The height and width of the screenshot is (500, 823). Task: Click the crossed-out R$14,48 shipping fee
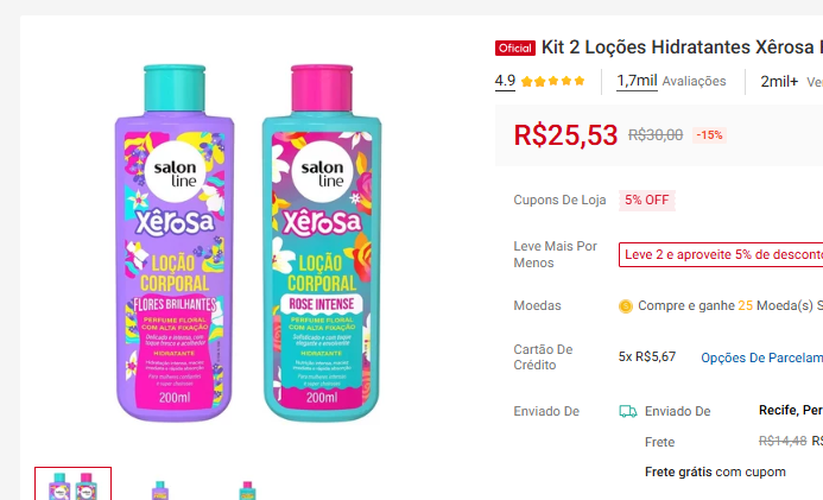coord(782,441)
